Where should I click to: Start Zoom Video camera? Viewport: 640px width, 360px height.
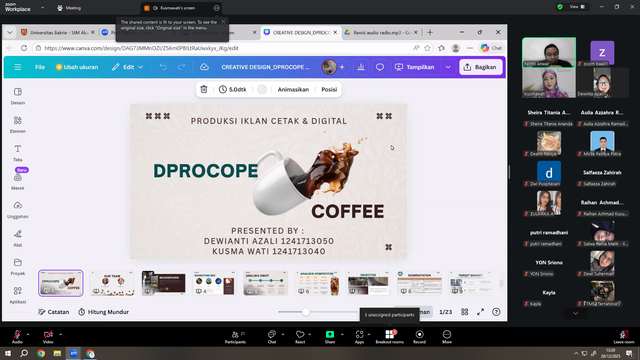48,337
